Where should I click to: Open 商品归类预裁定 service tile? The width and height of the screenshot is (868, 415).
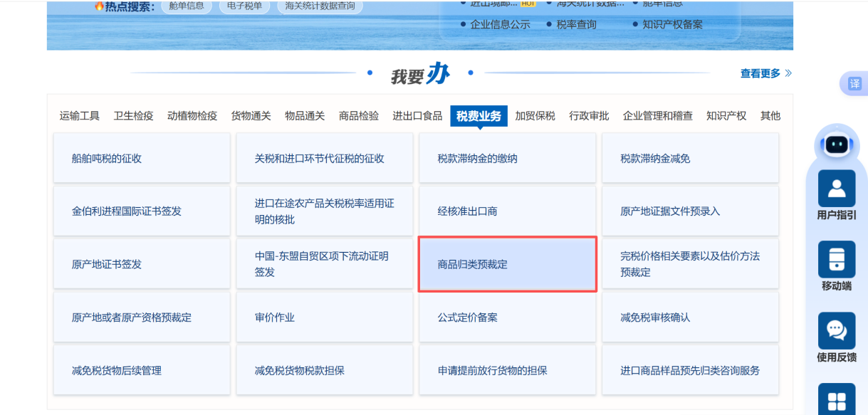pos(507,264)
